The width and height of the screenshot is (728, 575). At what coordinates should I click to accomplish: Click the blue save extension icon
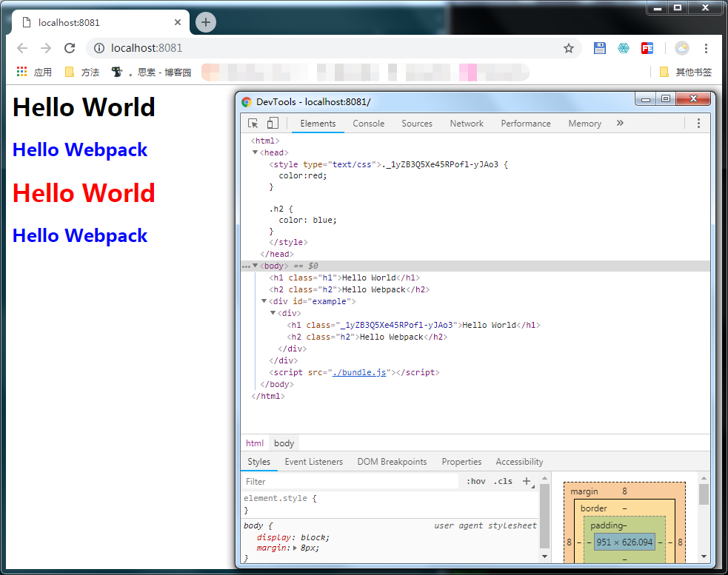click(x=600, y=48)
